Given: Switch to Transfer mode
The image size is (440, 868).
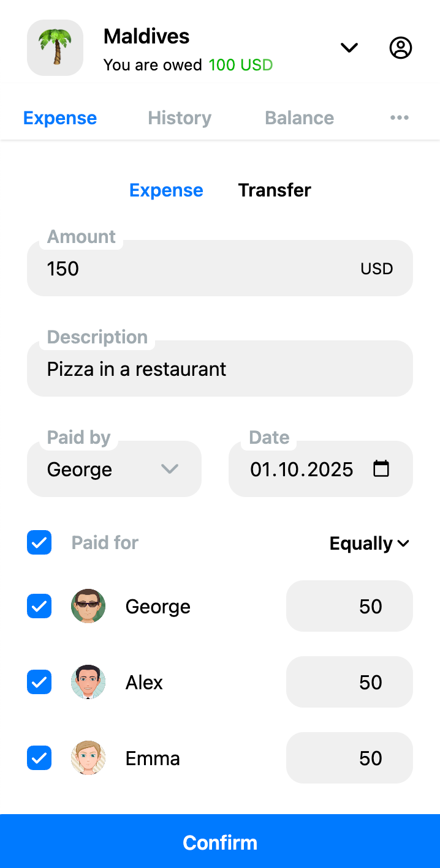Looking at the screenshot, I should click(275, 190).
